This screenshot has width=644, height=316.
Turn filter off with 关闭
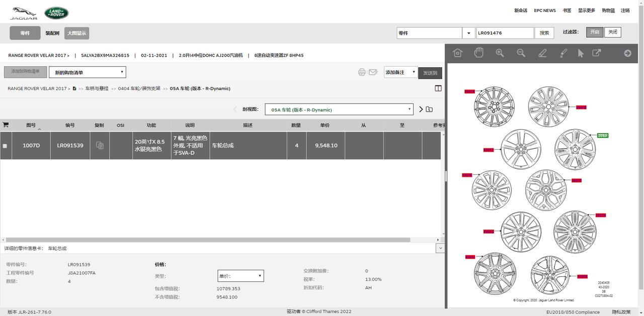tap(612, 32)
